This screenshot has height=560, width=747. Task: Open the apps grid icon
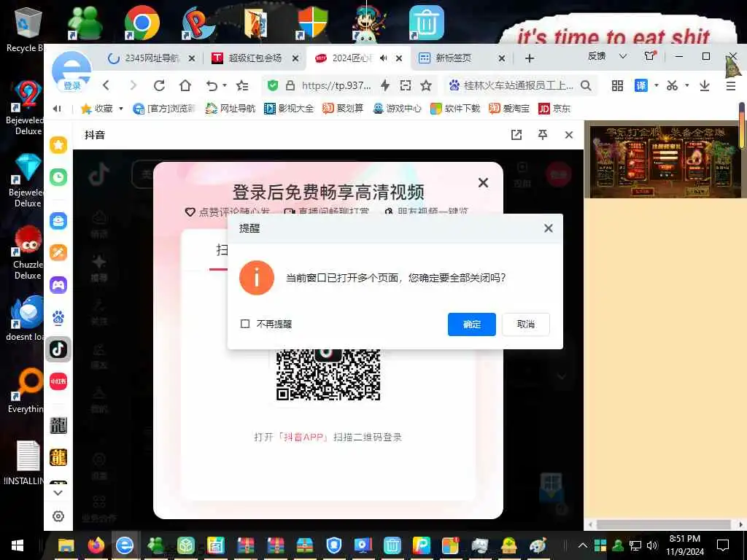tap(617, 86)
